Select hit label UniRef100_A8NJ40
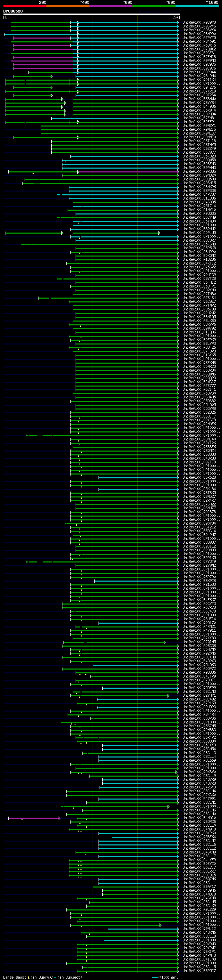The image size is (222, 980). click(x=199, y=439)
